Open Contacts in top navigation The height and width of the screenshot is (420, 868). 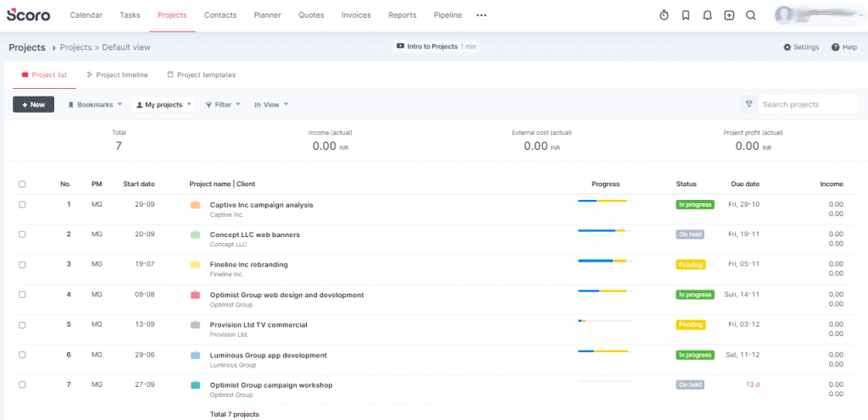pyautogui.click(x=220, y=15)
